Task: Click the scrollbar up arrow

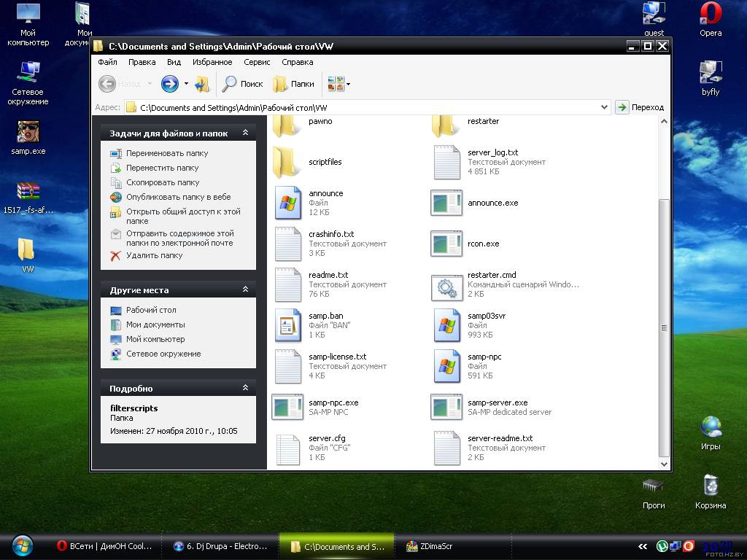Action: coord(664,122)
